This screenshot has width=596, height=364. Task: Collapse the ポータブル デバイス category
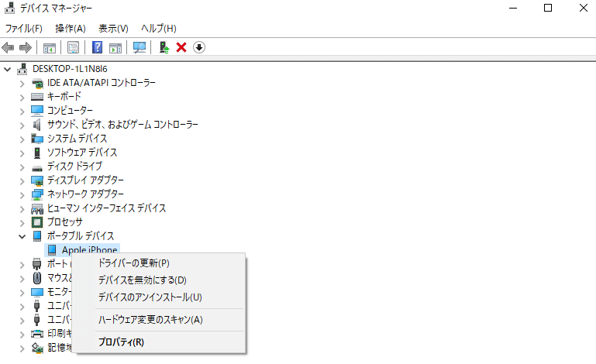(x=22, y=236)
